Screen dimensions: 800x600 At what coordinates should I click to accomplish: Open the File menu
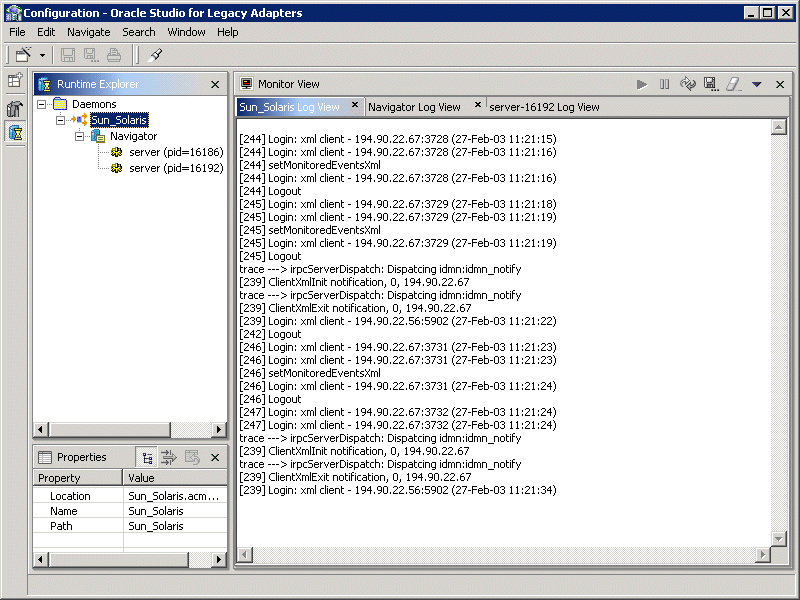pos(17,32)
